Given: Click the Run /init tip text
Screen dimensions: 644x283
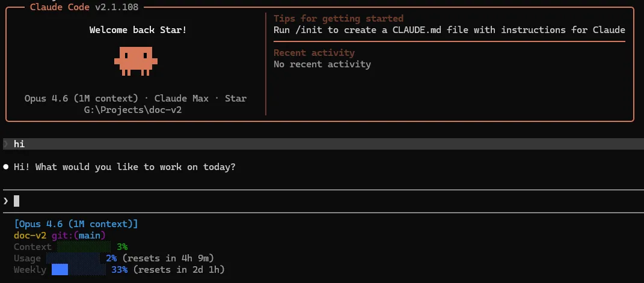Looking at the screenshot, I should pyautogui.click(x=449, y=30).
